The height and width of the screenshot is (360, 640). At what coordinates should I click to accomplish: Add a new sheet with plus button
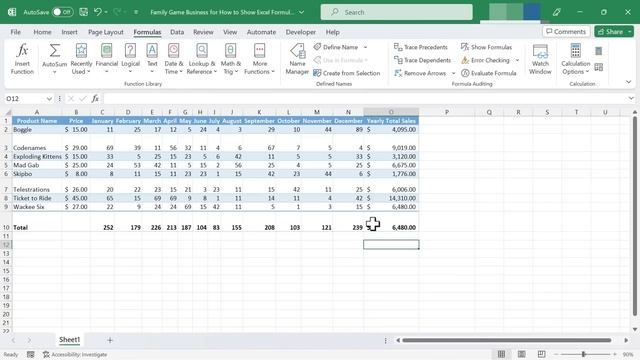click(110, 340)
